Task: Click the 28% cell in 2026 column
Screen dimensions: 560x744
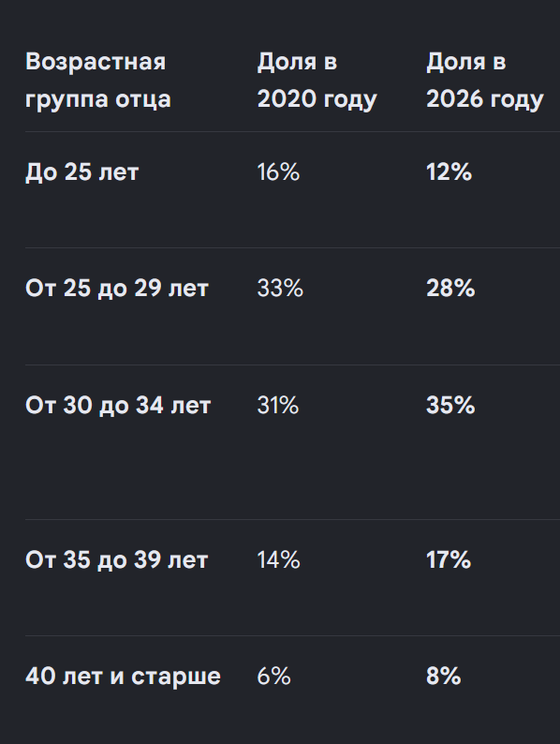Action: (450, 288)
